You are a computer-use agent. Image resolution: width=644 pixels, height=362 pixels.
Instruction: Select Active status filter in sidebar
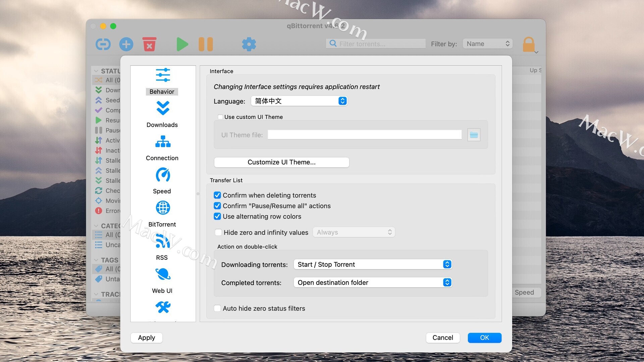point(106,140)
